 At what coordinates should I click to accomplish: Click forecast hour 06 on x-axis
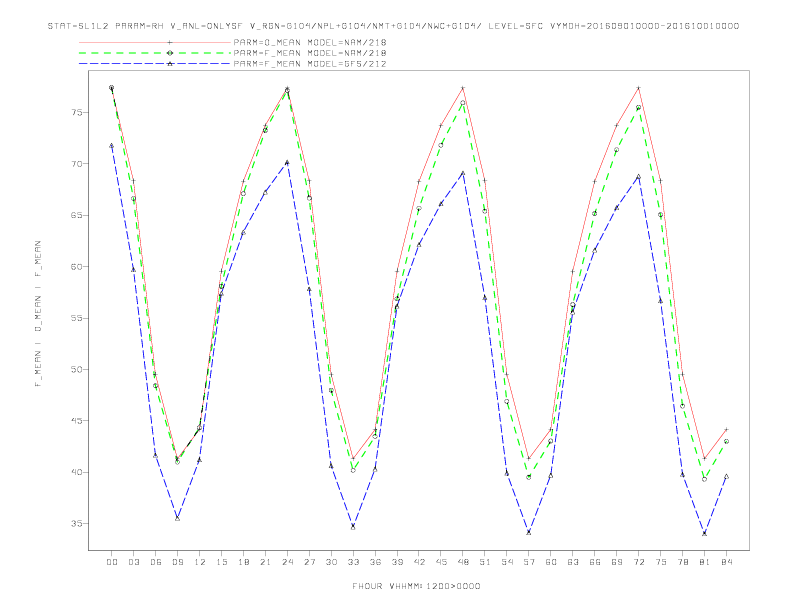156,562
